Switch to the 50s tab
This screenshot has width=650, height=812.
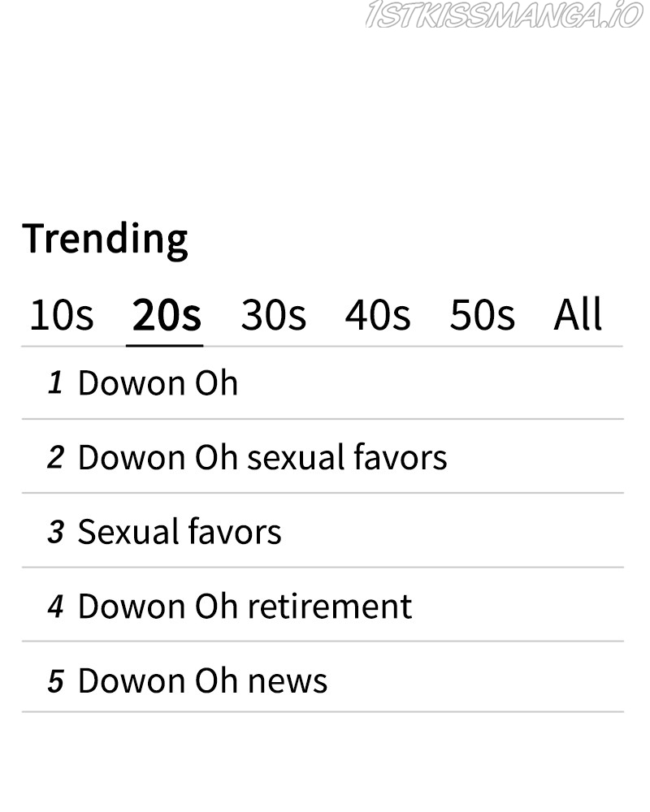click(x=482, y=315)
